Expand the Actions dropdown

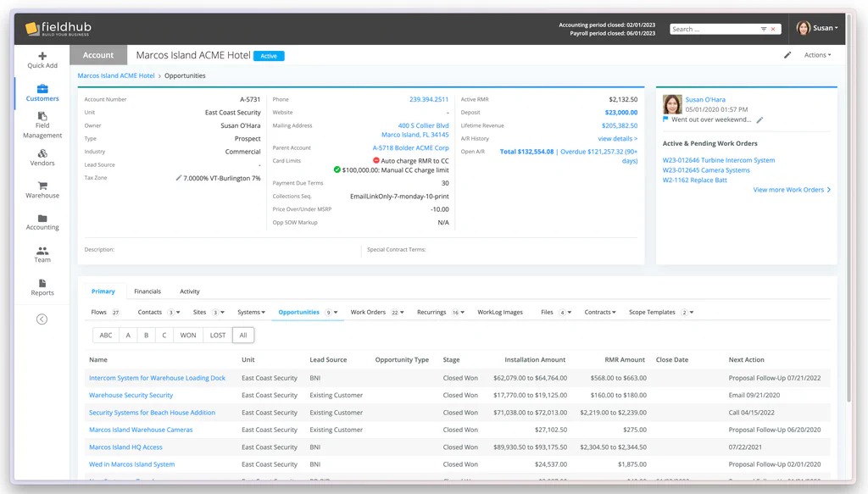point(816,54)
